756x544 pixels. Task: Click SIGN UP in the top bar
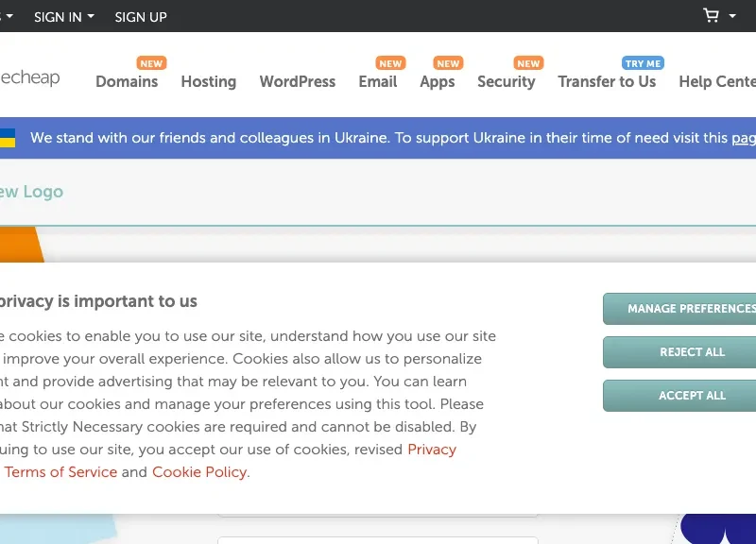point(140,16)
